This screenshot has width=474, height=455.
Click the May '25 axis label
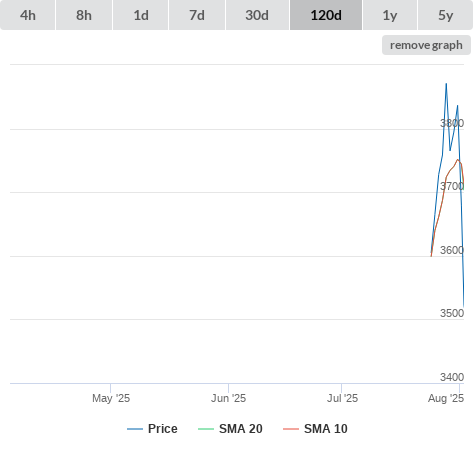pos(111,398)
